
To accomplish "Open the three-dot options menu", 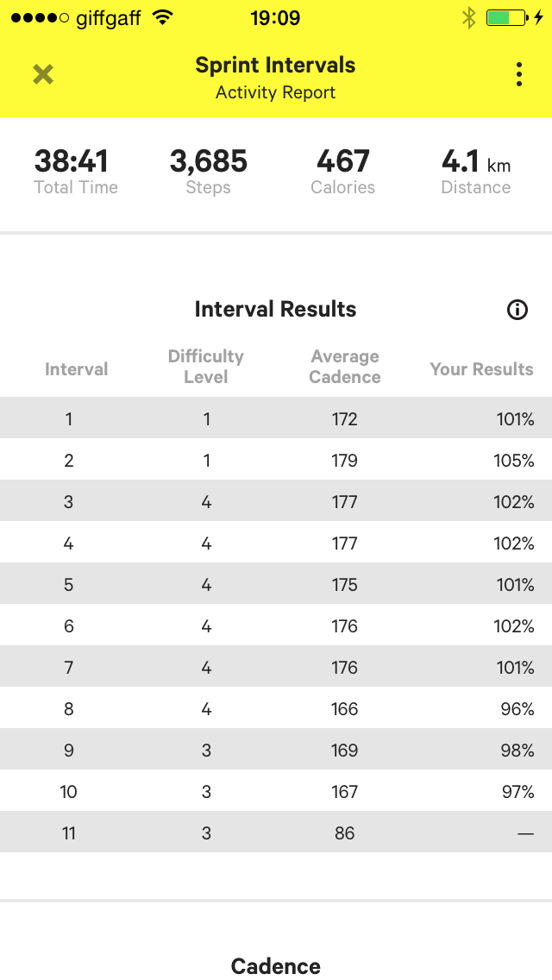I will (518, 75).
